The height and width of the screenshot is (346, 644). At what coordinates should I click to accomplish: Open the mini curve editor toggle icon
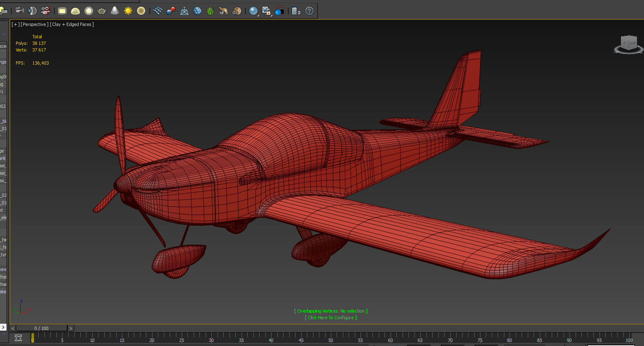(x=18, y=338)
